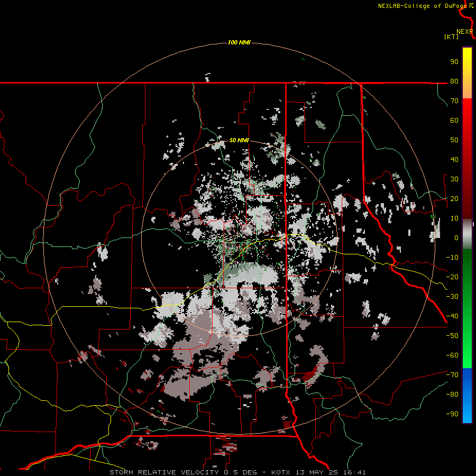Select the 0 value on velocity scale
The image size is (476, 476).
tap(456, 238)
